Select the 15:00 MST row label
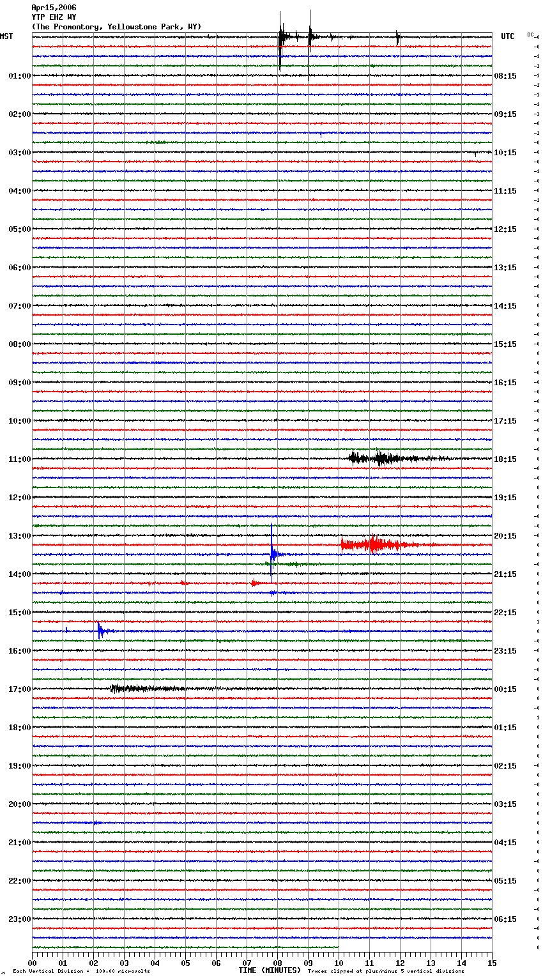The height and width of the screenshot is (980, 543). point(20,613)
